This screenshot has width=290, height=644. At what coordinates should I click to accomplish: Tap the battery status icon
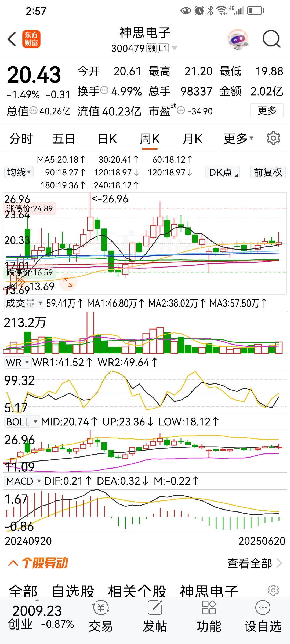(255, 11)
